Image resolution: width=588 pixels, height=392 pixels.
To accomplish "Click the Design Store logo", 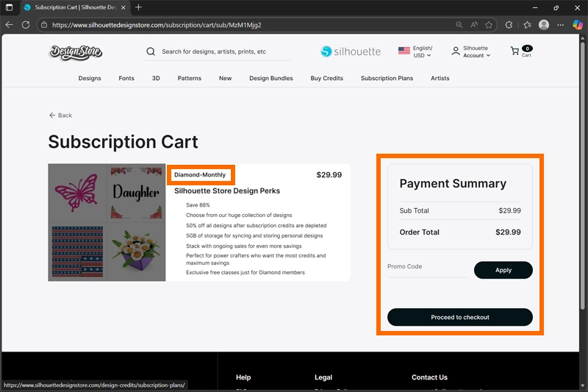I will click(x=76, y=51).
